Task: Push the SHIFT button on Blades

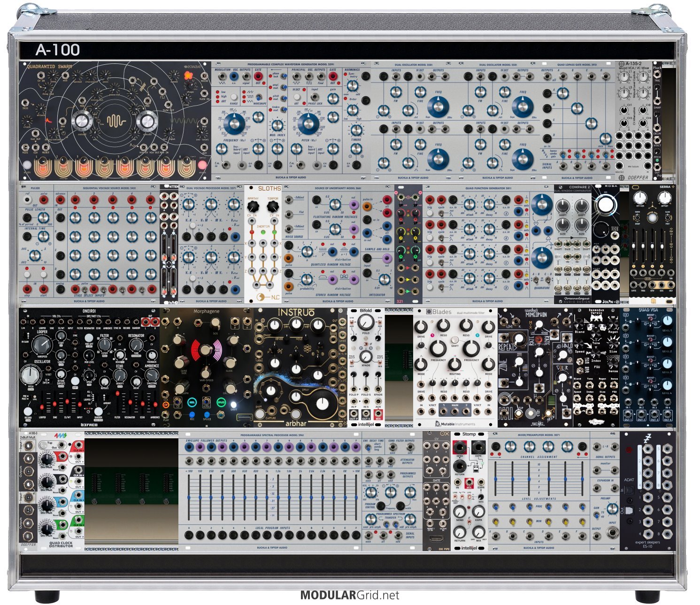Action: pyautogui.click(x=455, y=340)
